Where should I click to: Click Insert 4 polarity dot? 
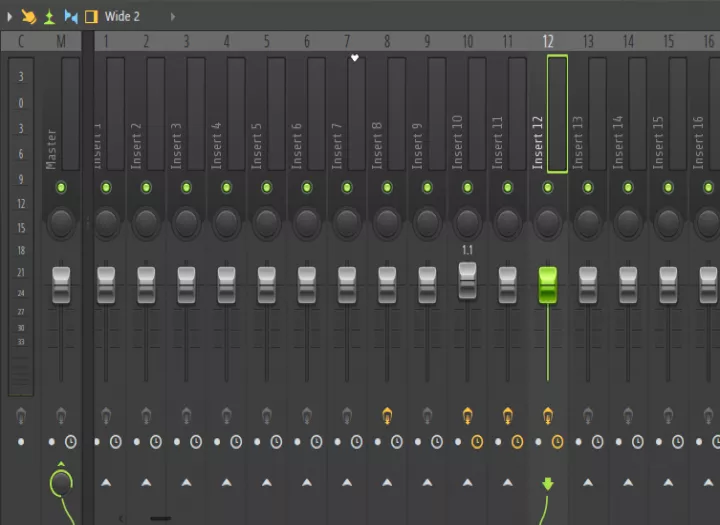[x=217, y=442]
